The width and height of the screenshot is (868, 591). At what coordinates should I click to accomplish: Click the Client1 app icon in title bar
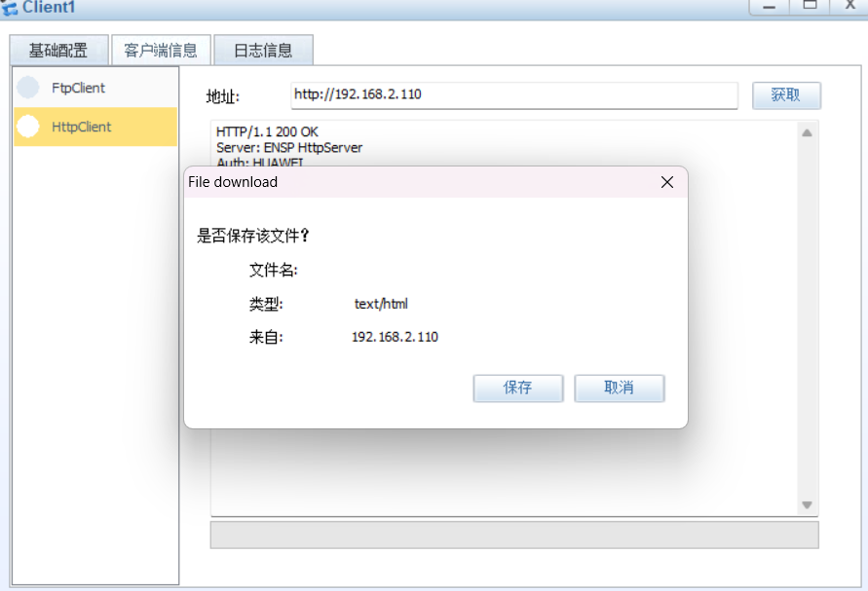pyautogui.click(x=9, y=7)
